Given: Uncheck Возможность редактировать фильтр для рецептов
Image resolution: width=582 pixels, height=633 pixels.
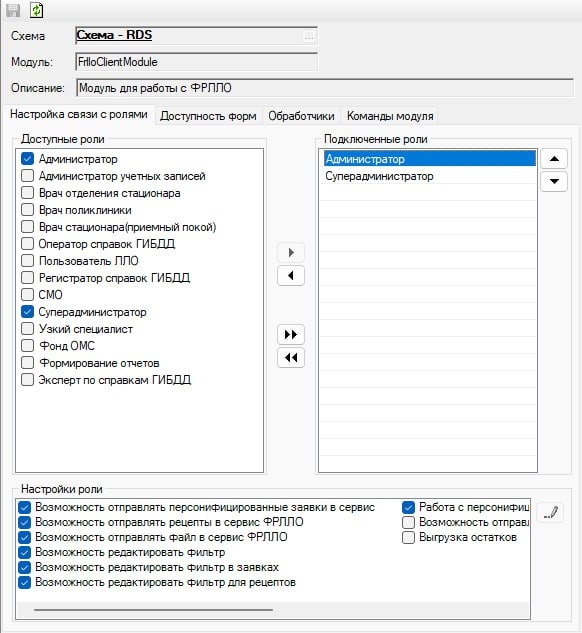Looking at the screenshot, I should [25, 582].
